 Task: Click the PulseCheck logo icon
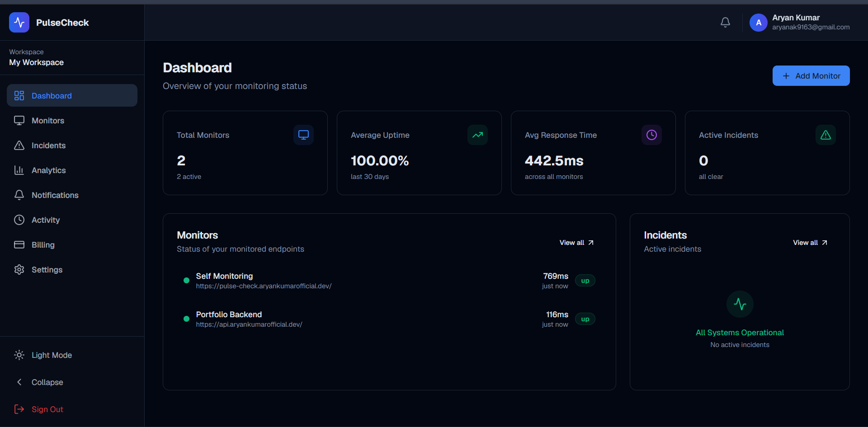tap(19, 22)
